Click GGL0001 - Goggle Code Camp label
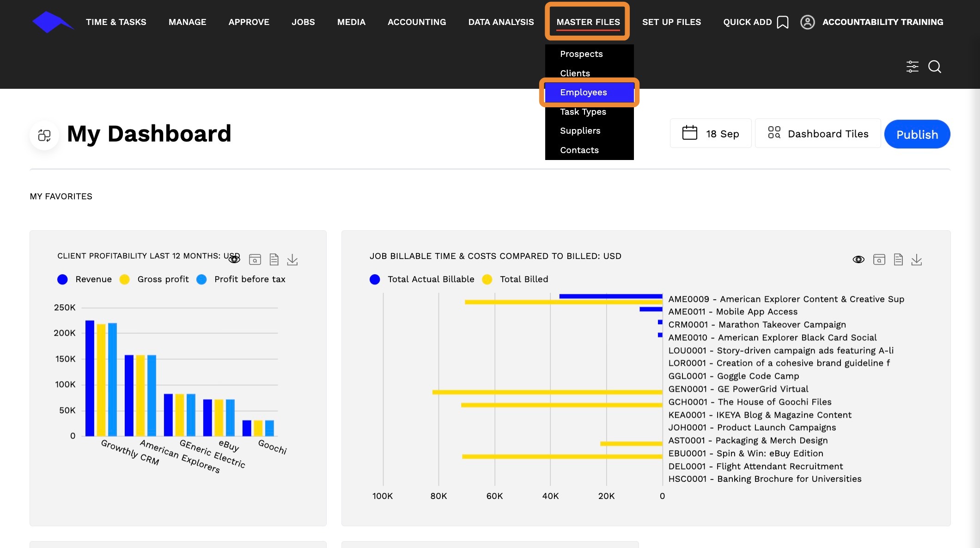The height and width of the screenshot is (548, 980). click(x=734, y=376)
